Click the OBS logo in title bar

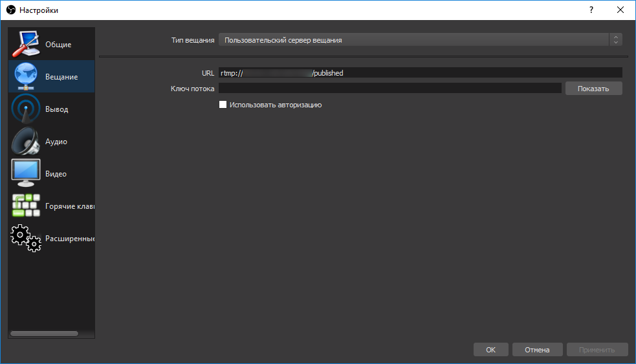tap(10, 10)
